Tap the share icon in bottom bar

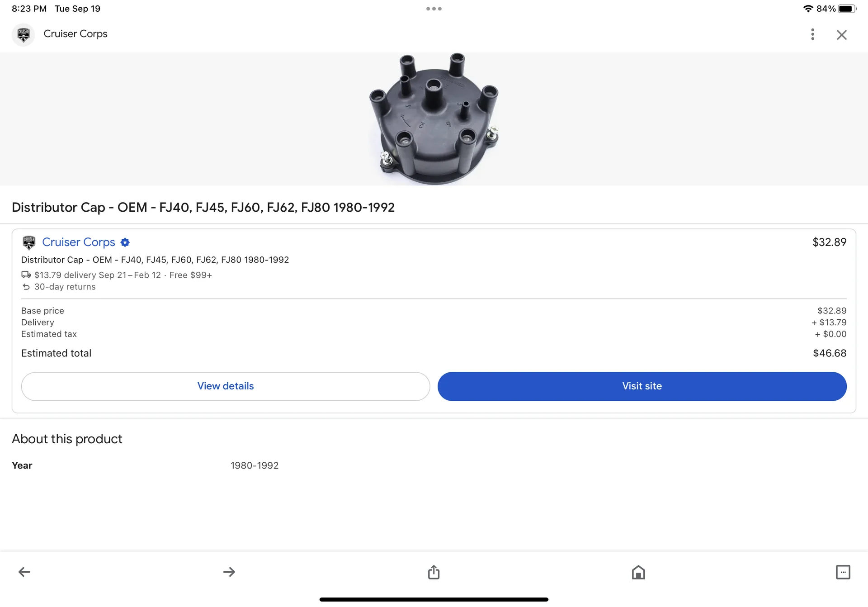(x=434, y=572)
